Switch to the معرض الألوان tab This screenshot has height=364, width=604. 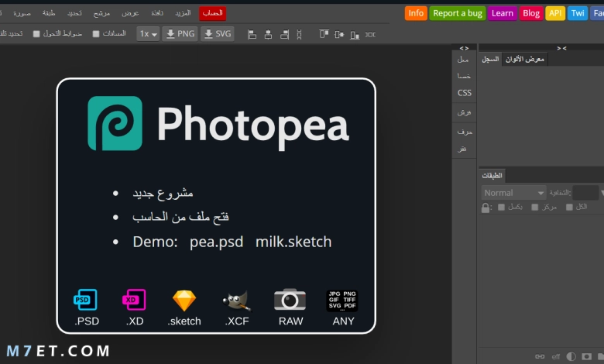[525, 60]
